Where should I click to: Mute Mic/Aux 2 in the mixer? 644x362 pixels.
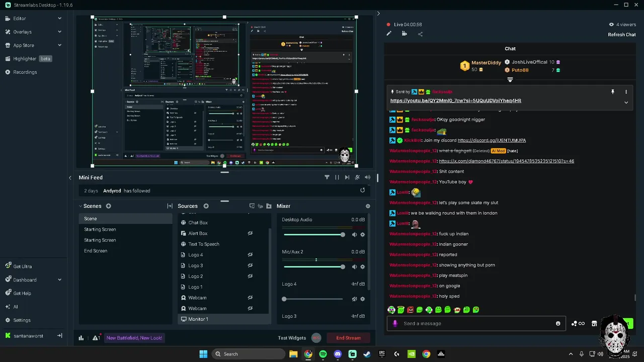pyautogui.click(x=354, y=267)
